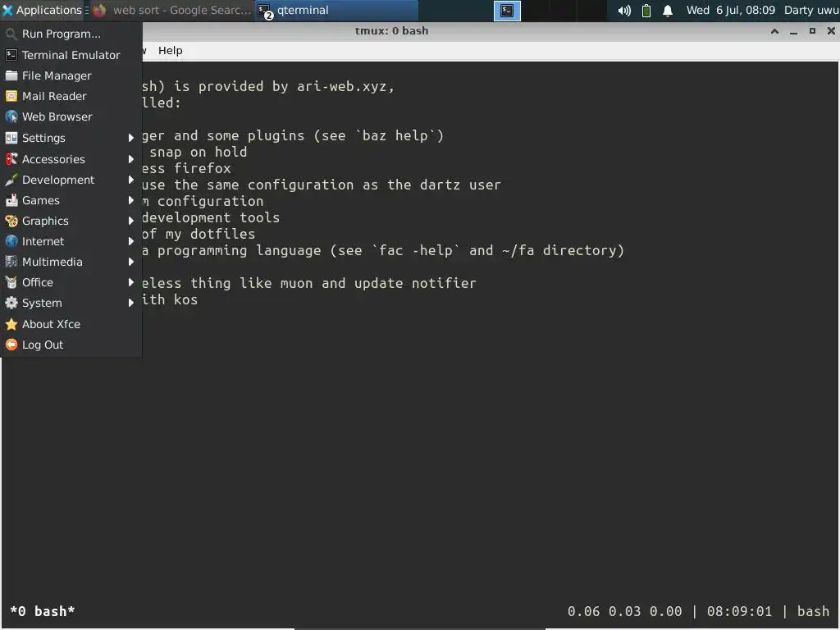Click terminal text 'update notifier'
The height and width of the screenshot is (630, 840).
415,283
